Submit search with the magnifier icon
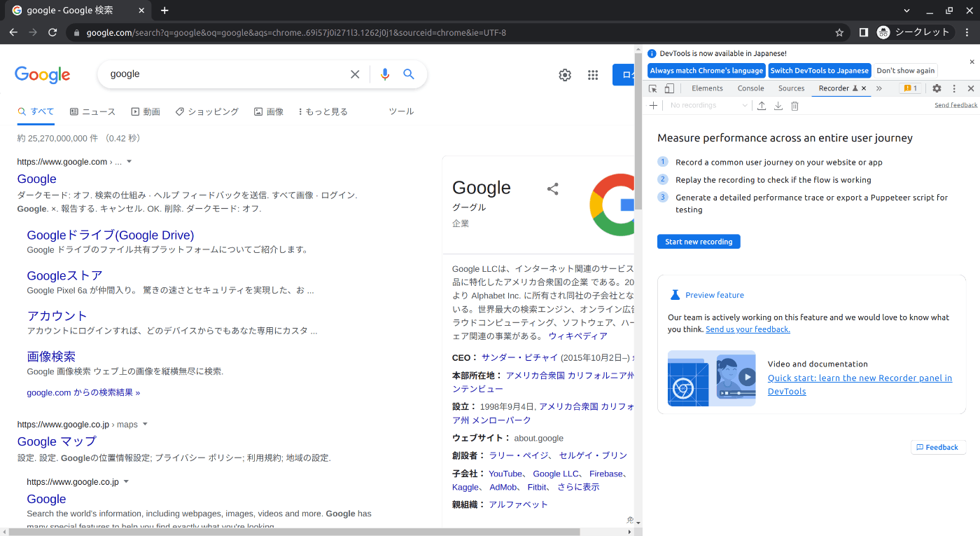The height and width of the screenshot is (536, 980). (409, 74)
